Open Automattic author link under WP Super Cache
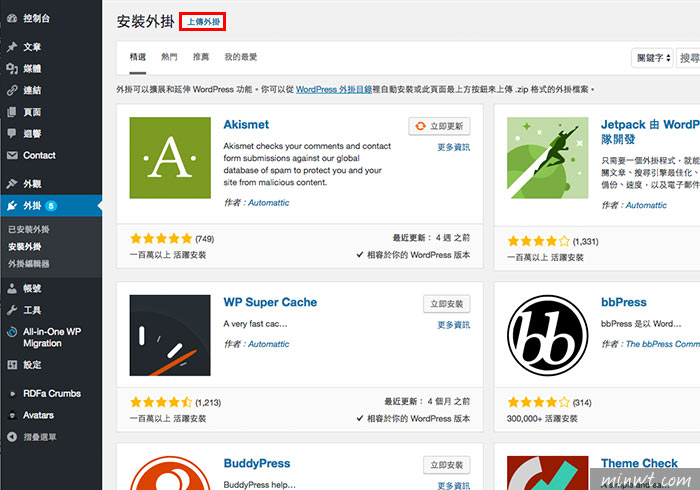700x490 pixels. pyautogui.click(x=268, y=344)
